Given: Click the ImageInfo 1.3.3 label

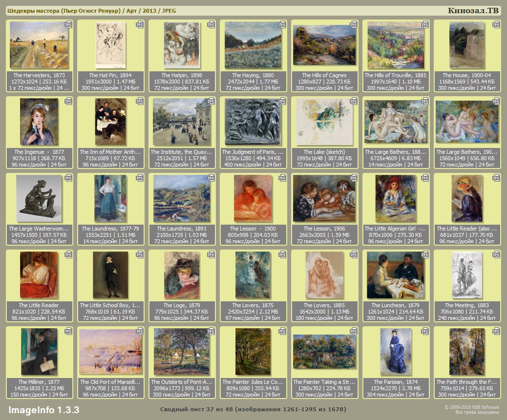Looking at the screenshot, I should coord(43,410).
